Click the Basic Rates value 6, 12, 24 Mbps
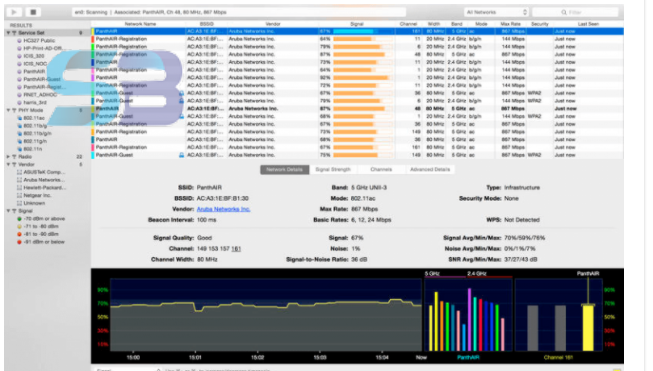Viewport: 653px width, 371px height. (371, 220)
